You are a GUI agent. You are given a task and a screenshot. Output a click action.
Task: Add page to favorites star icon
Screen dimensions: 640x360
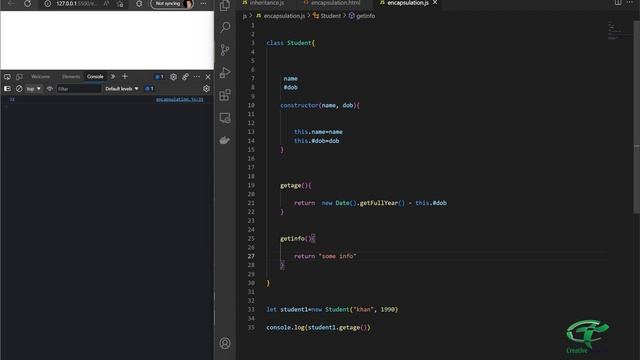click(120, 4)
